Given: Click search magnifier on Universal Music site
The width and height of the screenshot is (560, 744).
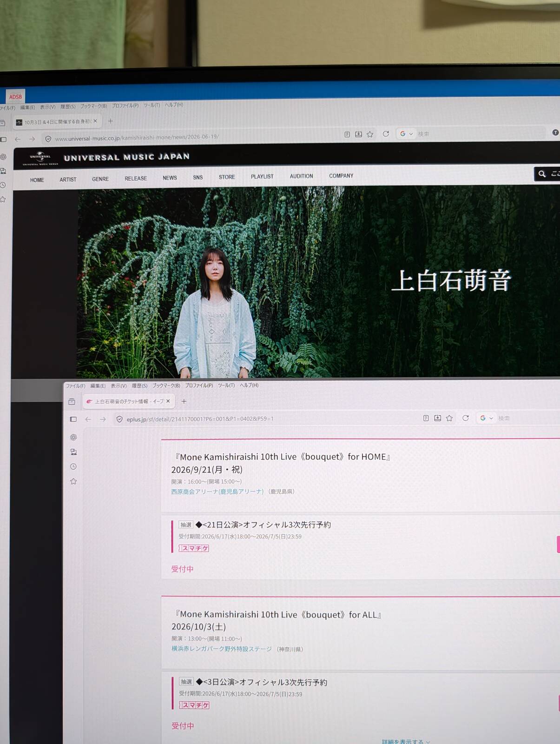Looking at the screenshot, I should 542,174.
